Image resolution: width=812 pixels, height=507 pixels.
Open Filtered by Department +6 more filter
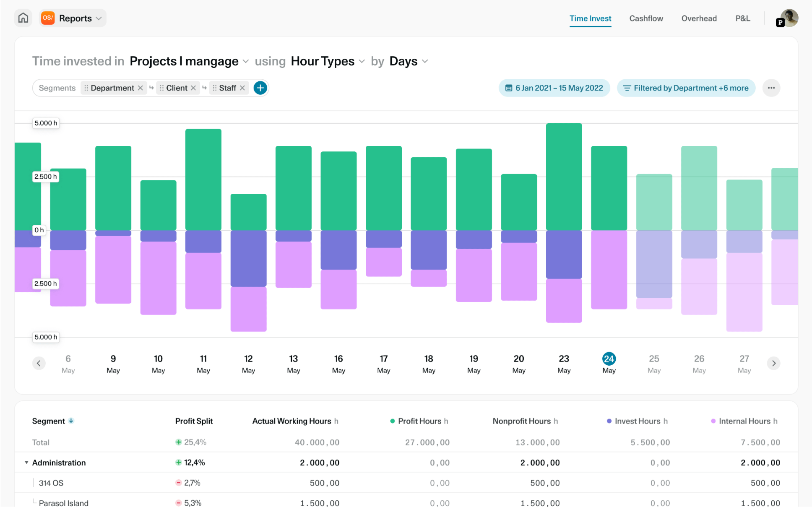tap(686, 88)
